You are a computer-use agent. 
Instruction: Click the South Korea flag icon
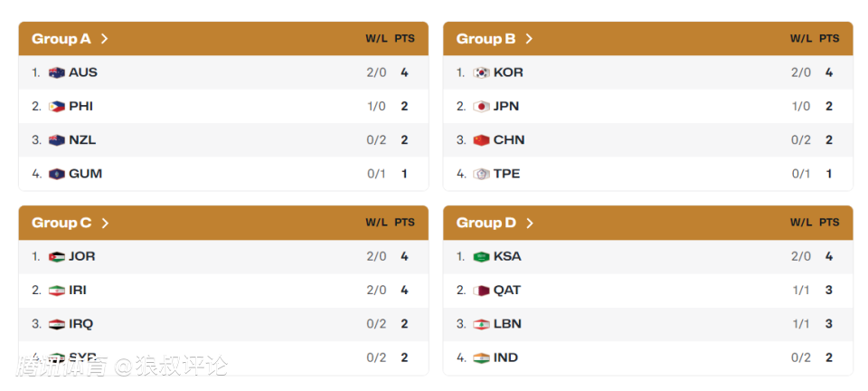click(x=482, y=72)
